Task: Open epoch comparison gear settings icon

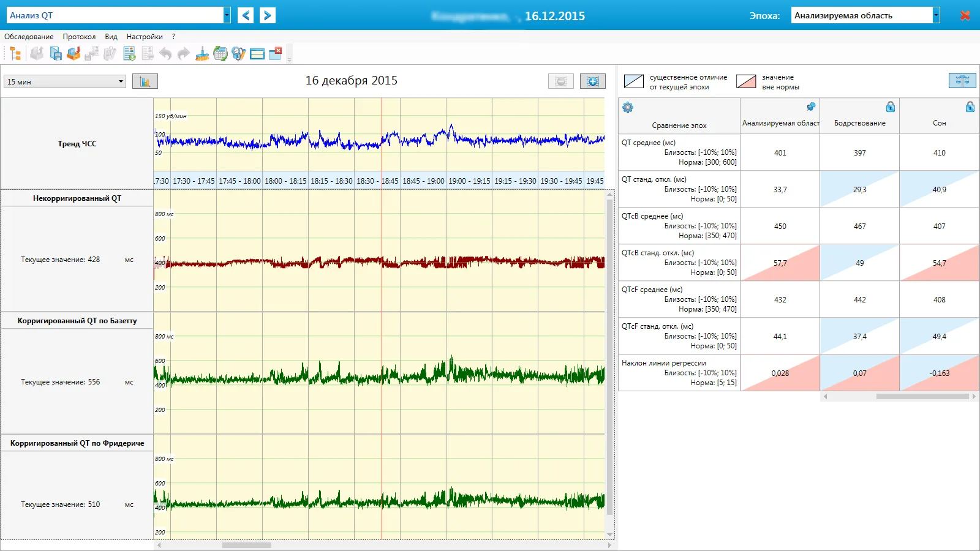Action: tap(628, 108)
